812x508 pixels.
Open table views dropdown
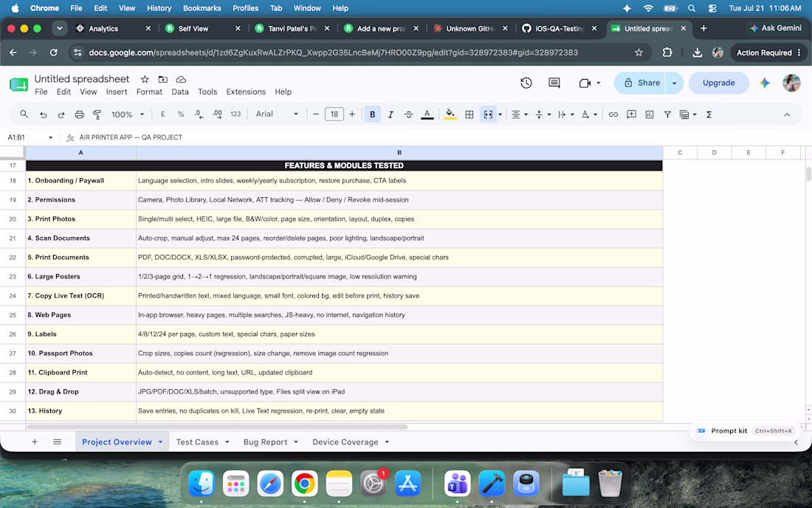tap(688, 114)
